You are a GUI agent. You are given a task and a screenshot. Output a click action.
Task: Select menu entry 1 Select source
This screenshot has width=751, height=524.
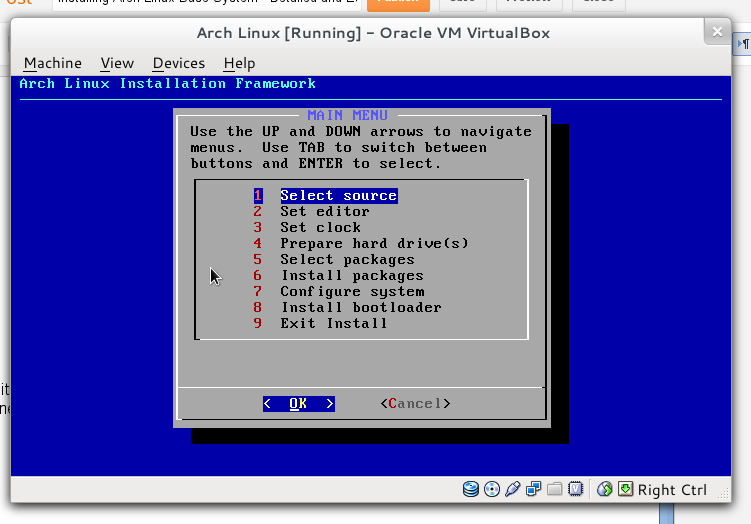[326, 195]
